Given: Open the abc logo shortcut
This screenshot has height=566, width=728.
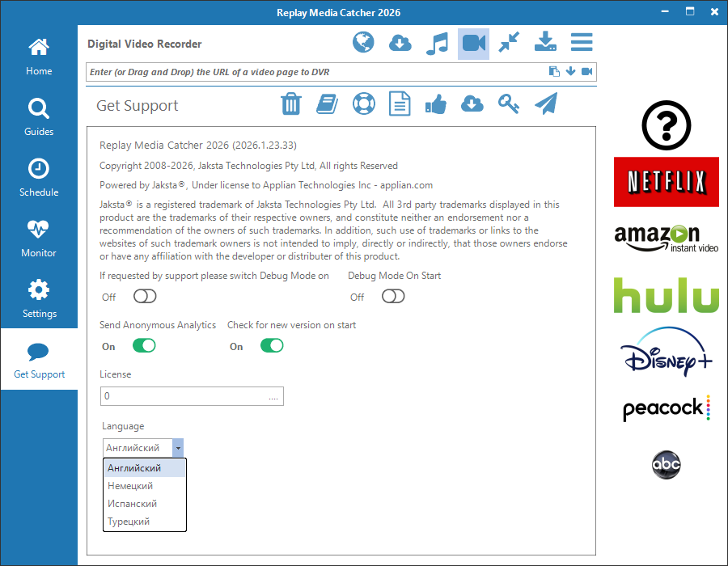Looking at the screenshot, I should pyautogui.click(x=667, y=464).
